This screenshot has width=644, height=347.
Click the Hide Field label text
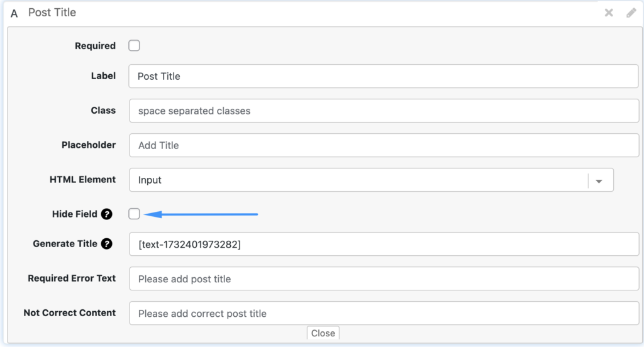[x=74, y=214]
